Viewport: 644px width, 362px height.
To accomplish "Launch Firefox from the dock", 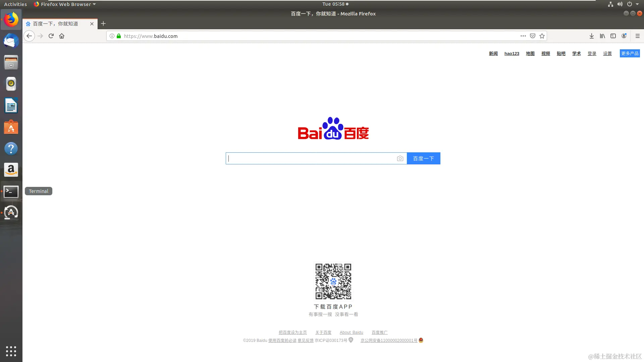I will pos(11,19).
